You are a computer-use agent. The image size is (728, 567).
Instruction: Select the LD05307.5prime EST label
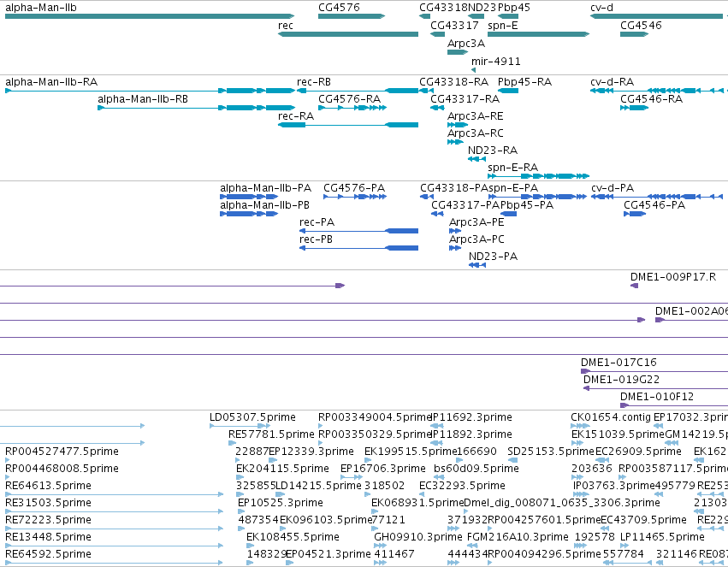252,417
